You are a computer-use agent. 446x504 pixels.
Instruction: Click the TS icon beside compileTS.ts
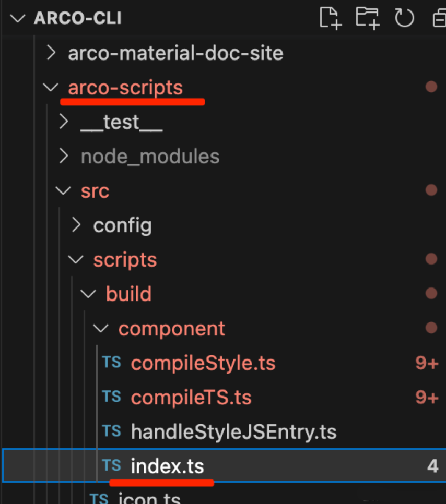[x=112, y=397]
